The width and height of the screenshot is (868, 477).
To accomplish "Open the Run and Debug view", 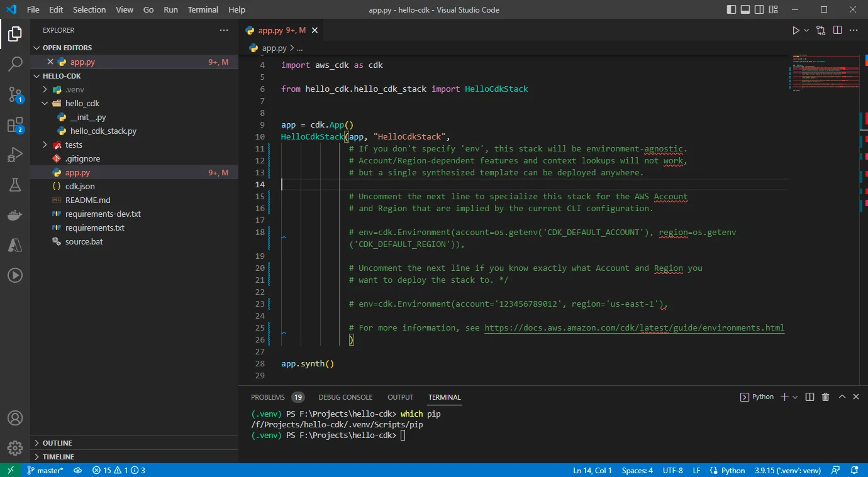I will pos(15,155).
